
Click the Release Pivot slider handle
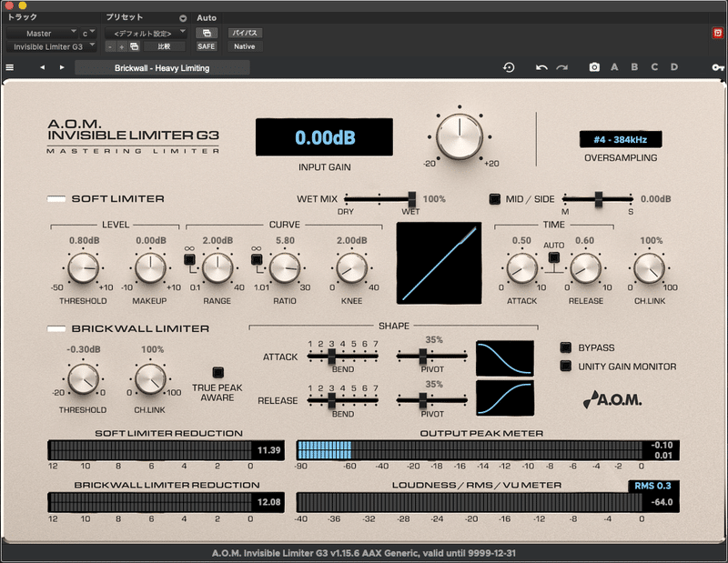click(x=423, y=400)
